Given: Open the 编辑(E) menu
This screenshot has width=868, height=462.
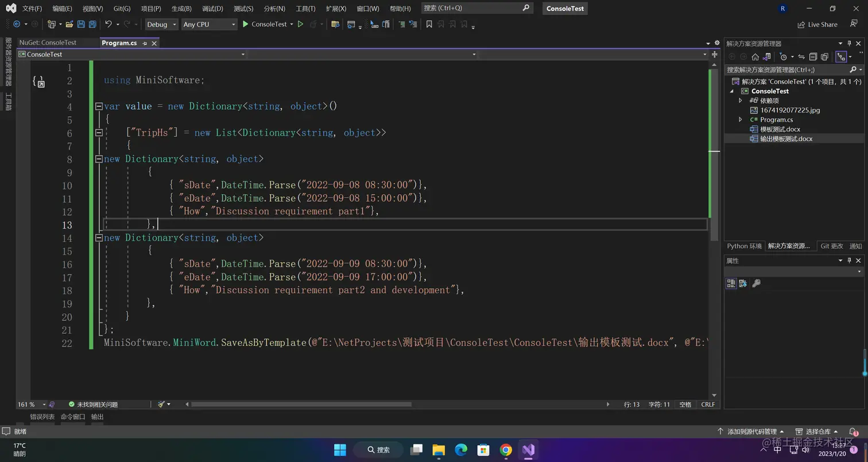Looking at the screenshot, I should 62,9.
